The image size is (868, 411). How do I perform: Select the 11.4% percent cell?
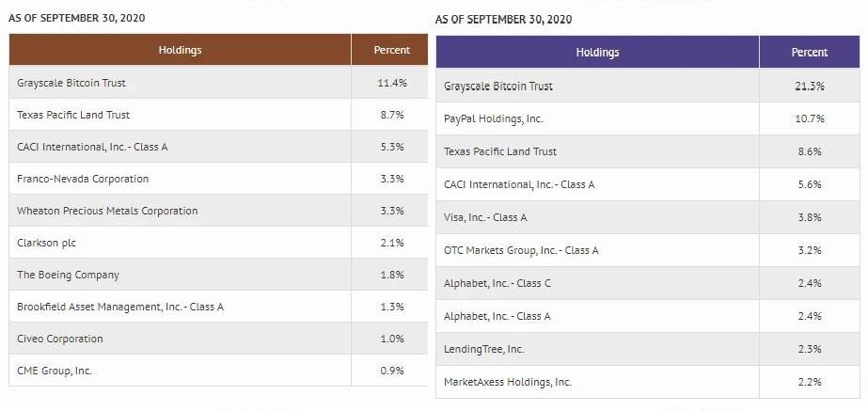click(x=391, y=83)
